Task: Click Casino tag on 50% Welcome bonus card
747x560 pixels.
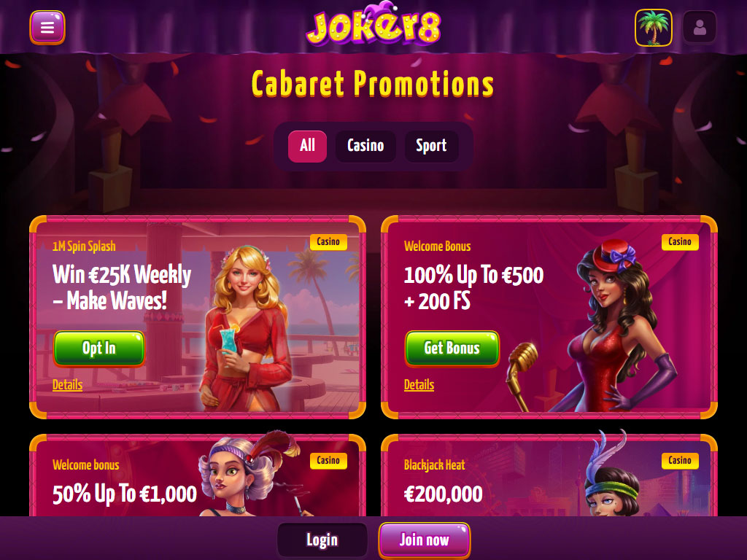Action: [328, 461]
